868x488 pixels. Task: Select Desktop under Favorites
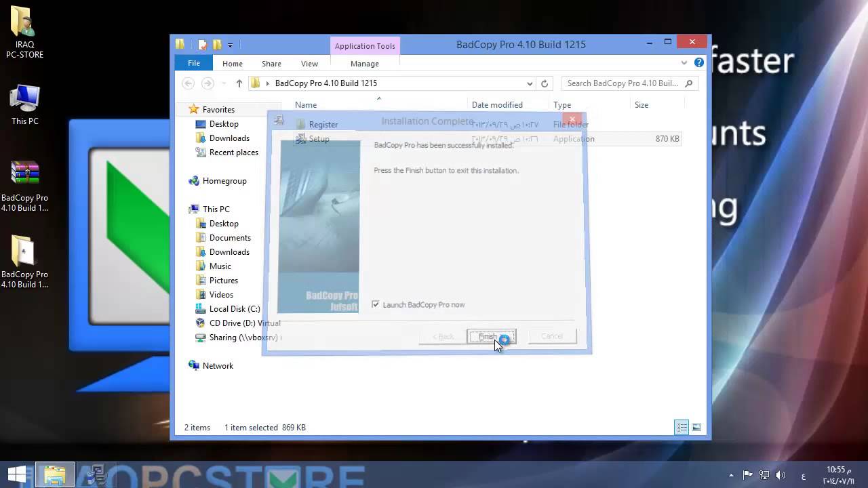click(224, 124)
